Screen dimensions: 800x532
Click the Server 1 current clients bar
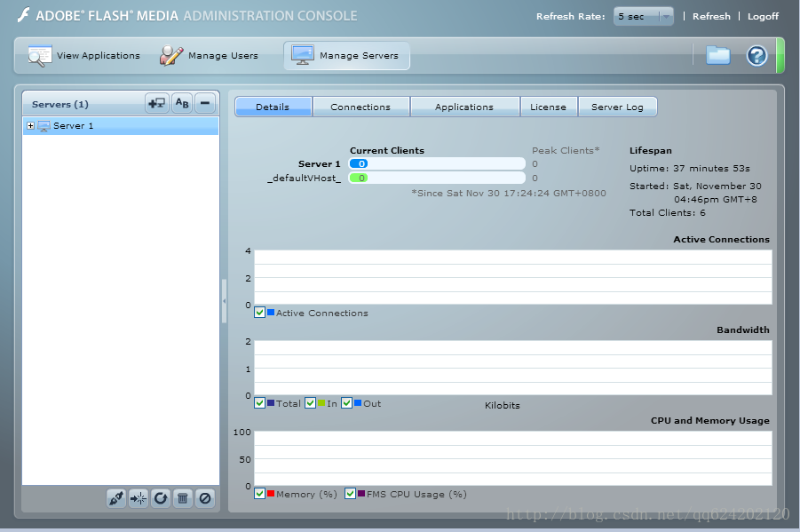point(437,164)
